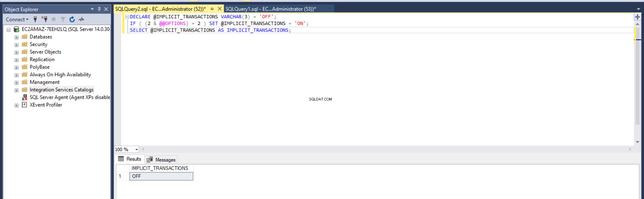Viewport: 644px width, 199px height.
Task: Open the Object Explorer window position dropdown arrow
Action: point(92,9)
